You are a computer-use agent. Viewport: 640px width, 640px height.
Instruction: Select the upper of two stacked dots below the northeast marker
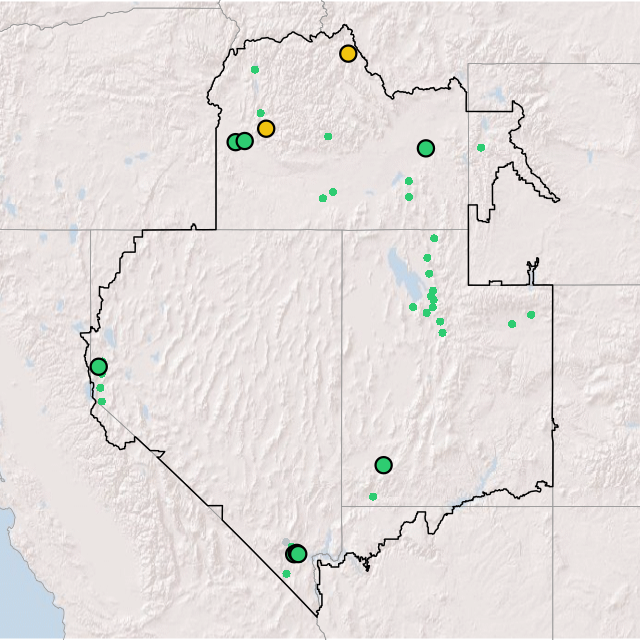coord(409,181)
